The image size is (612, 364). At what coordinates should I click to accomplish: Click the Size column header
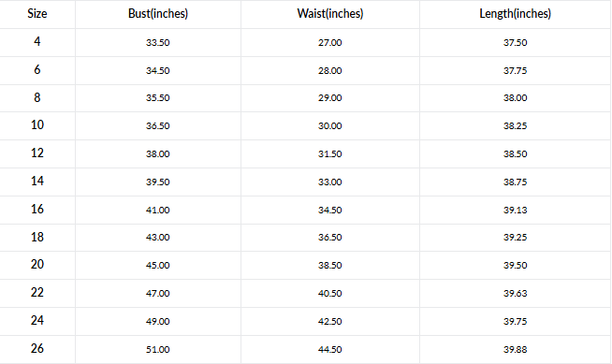coord(37,14)
